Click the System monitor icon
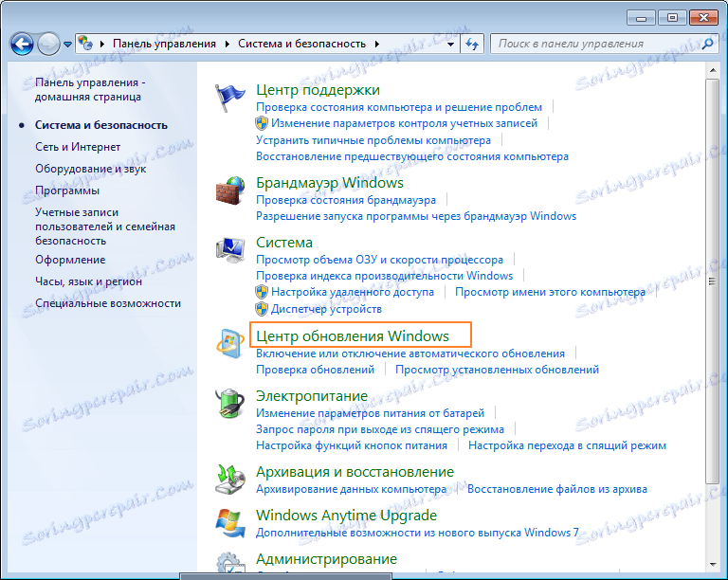The image size is (728, 580). click(229, 250)
